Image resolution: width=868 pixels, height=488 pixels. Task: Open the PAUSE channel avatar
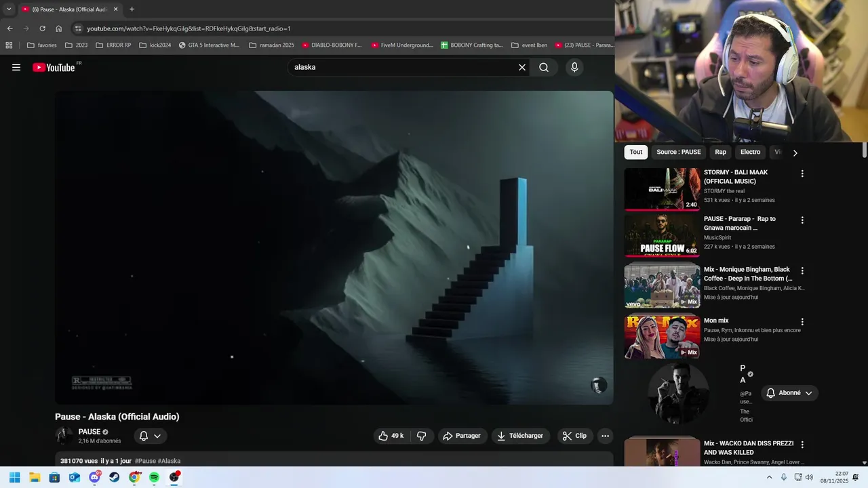pos(64,436)
